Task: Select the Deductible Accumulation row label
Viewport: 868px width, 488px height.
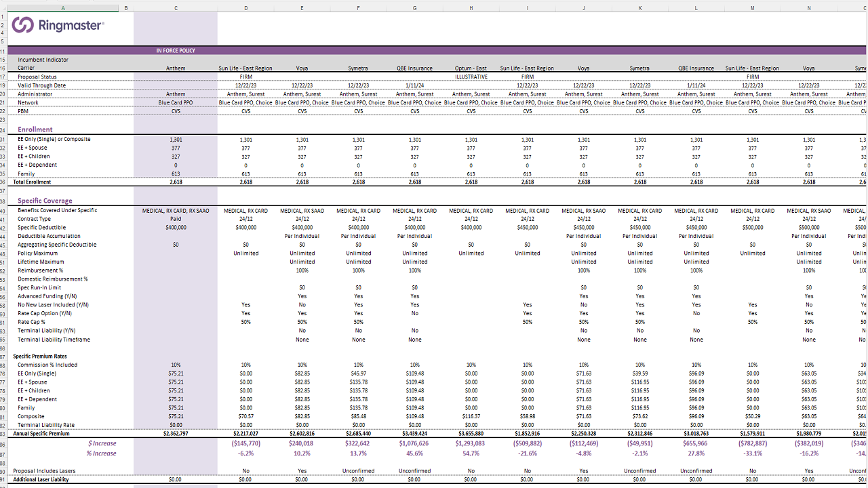Action: coord(48,236)
